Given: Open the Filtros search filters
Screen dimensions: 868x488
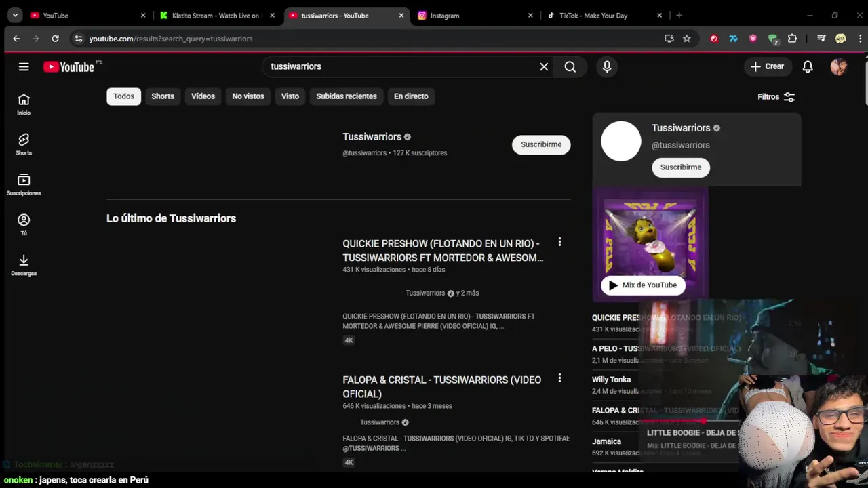Looking at the screenshot, I should 776,97.
